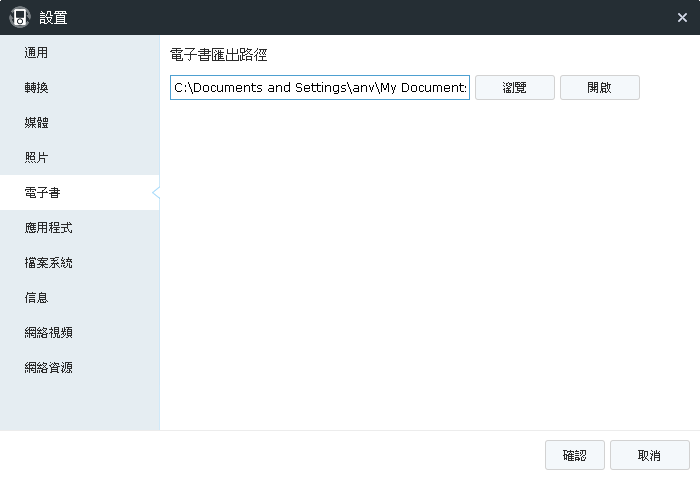
Task: Close the 設置 settings dialog
Action: 682,17
